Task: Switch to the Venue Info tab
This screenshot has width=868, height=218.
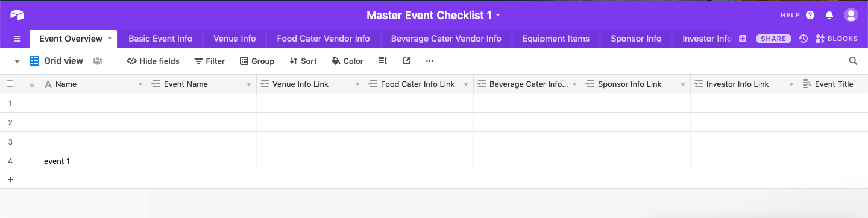Action: point(234,39)
